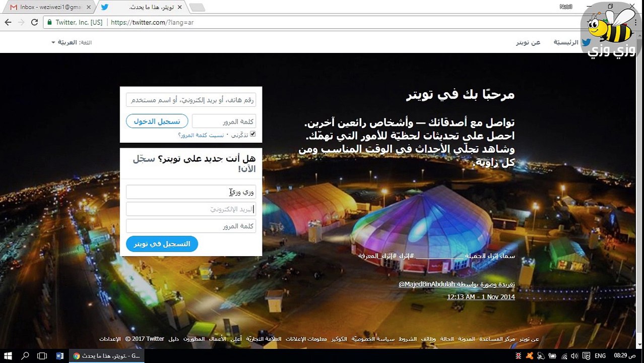644x363 pixels.
Task: Click the browser Back arrow
Action: 8,22
